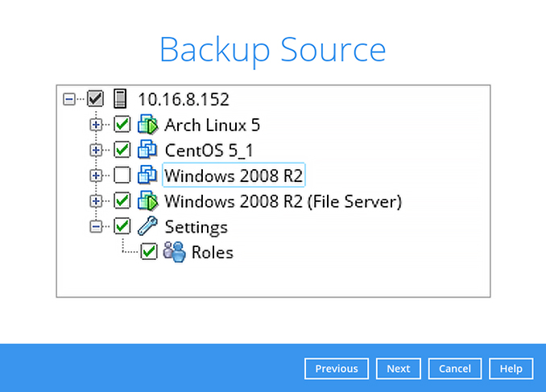
Task: Select the Roles label
Action: click(x=213, y=252)
